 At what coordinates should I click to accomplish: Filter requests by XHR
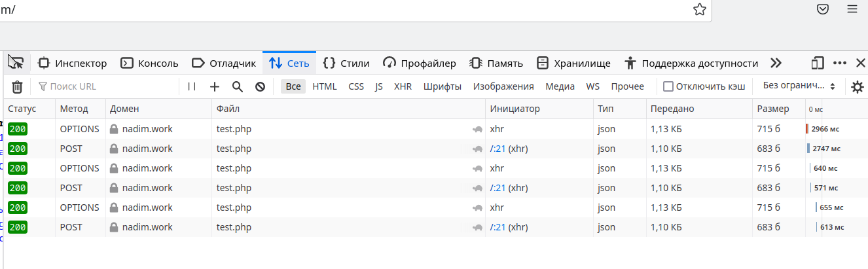click(x=403, y=86)
